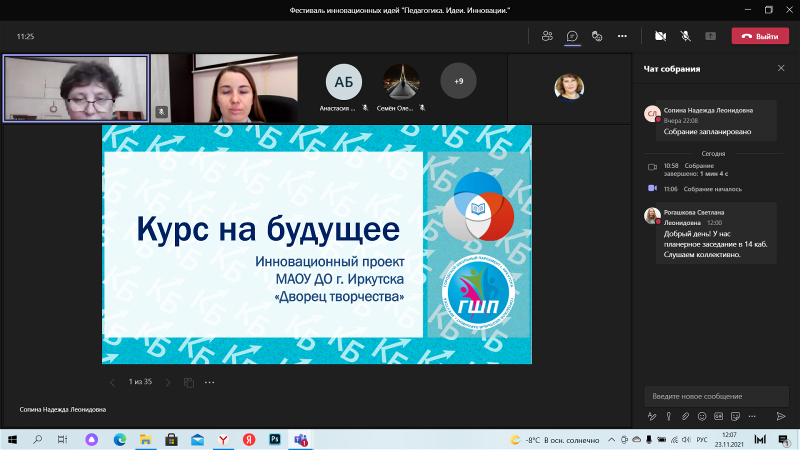Open the sticker picker in chat
Screen dimensions: 800x450
pyautogui.click(x=736, y=416)
